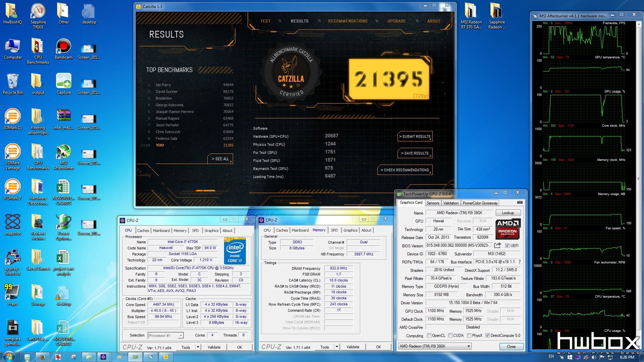Expand Tools arrow in right CPU-Z window
644x362 pixels.
(x=337, y=347)
